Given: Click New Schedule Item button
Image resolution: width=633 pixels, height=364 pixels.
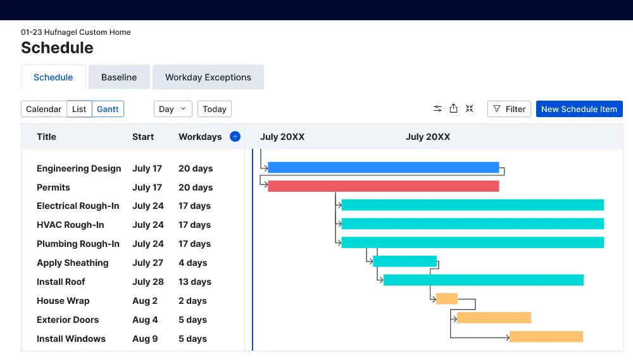Looking at the screenshot, I should click(x=579, y=109).
